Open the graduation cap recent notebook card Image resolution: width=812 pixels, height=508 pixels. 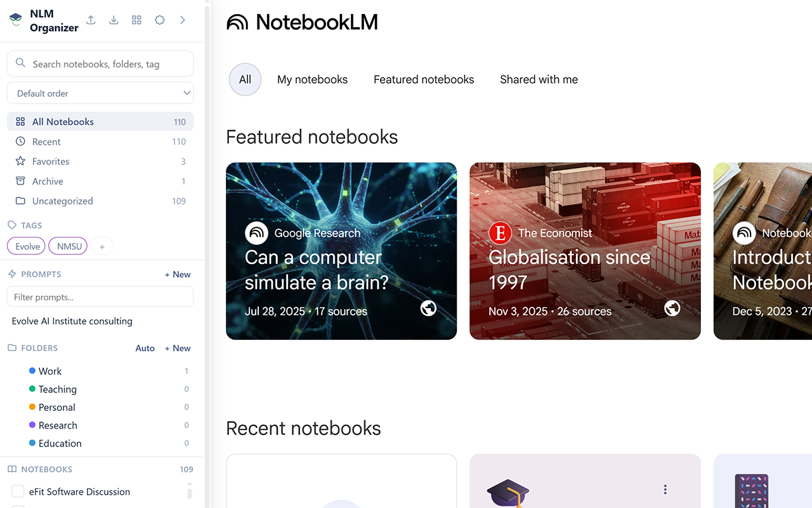coord(585,481)
